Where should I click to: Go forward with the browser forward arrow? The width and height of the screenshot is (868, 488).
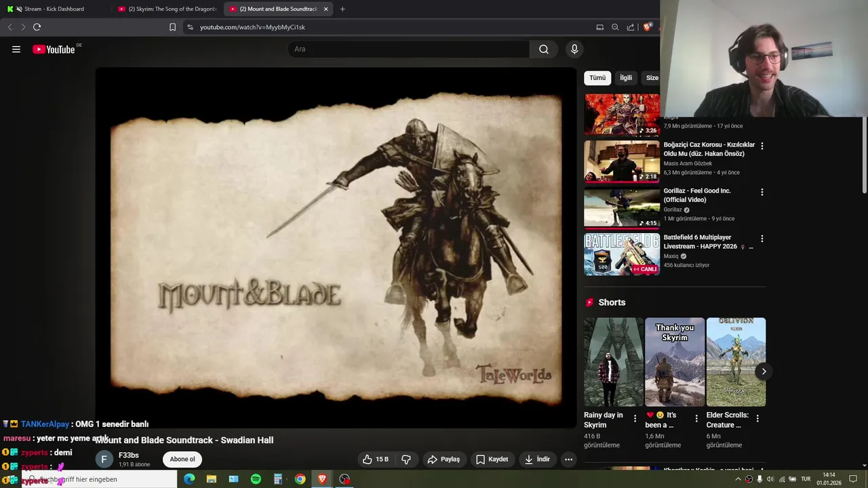coord(22,27)
